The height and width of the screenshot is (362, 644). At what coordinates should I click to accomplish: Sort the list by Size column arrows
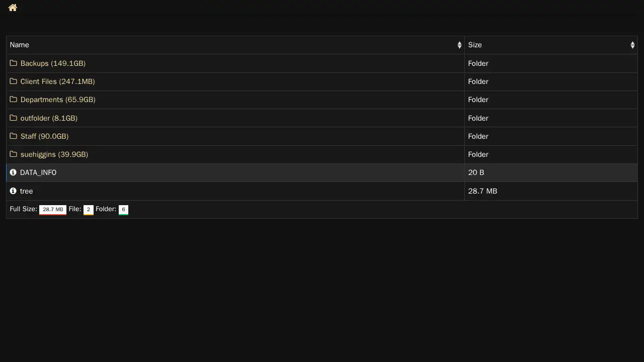(632, 45)
